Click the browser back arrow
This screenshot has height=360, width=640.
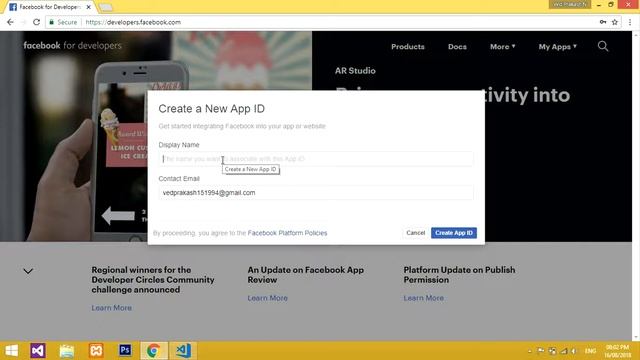10,22
